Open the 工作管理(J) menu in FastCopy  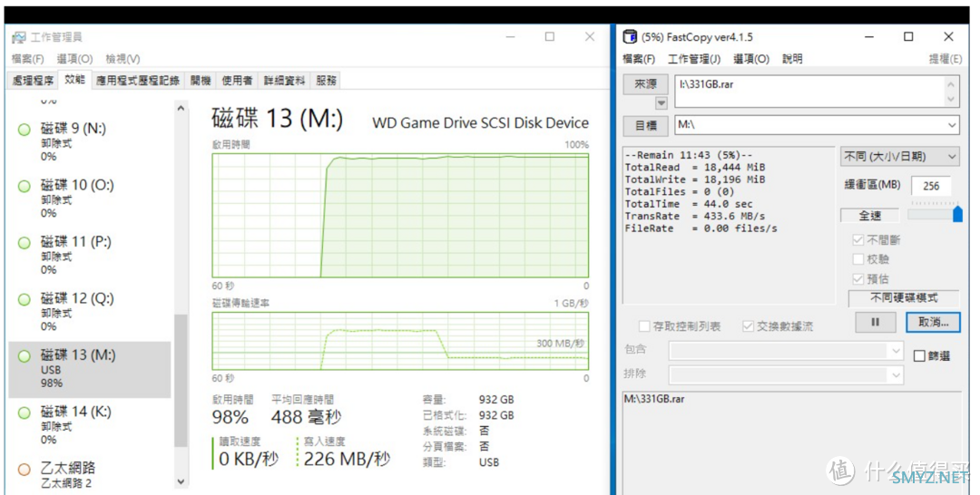(x=694, y=59)
